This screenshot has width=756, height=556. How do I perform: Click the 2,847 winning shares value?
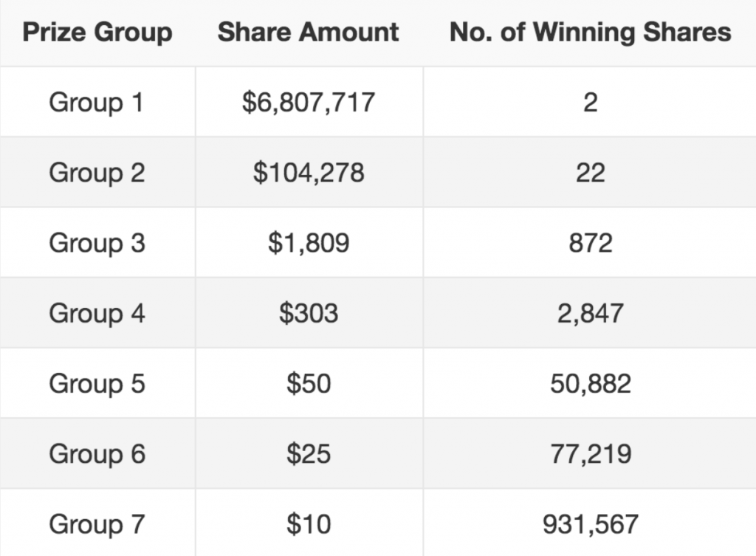point(591,314)
